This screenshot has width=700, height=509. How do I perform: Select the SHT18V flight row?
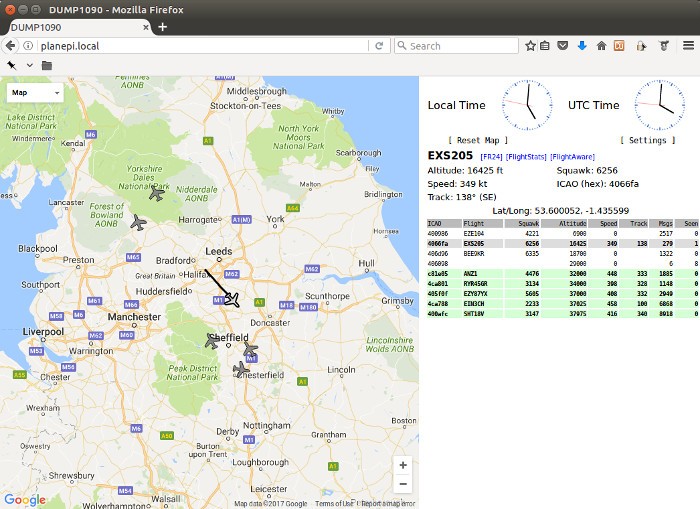click(563, 314)
